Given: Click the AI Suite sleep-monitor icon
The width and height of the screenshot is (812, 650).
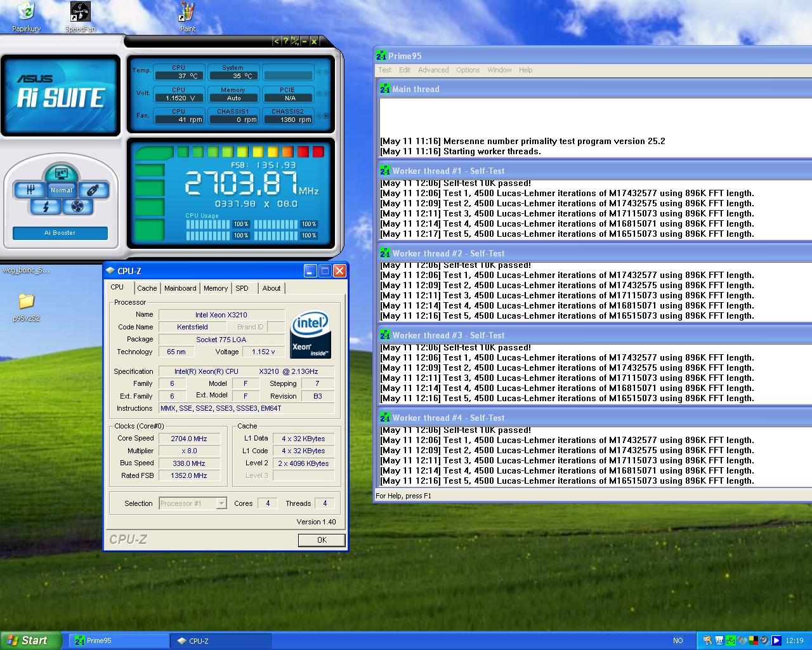Looking at the screenshot, I should 62,173.
